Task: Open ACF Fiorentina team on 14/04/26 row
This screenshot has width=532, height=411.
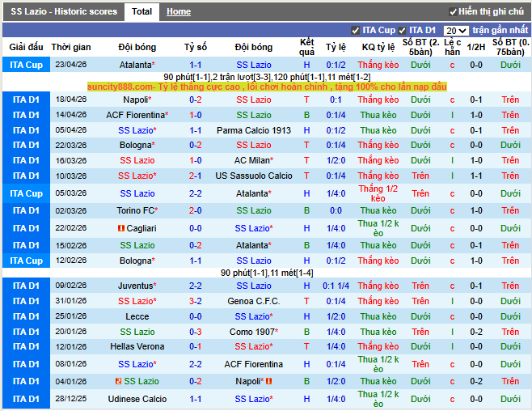Action: 135,115
